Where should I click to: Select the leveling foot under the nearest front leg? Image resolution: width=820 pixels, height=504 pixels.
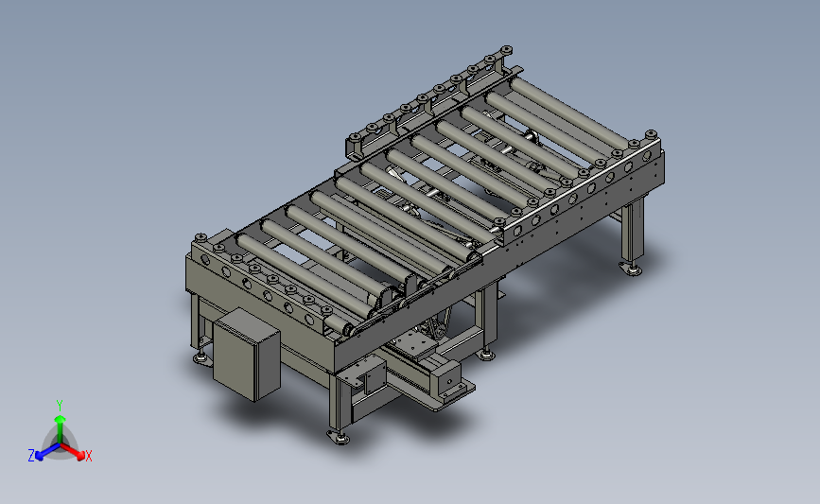(339, 436)
